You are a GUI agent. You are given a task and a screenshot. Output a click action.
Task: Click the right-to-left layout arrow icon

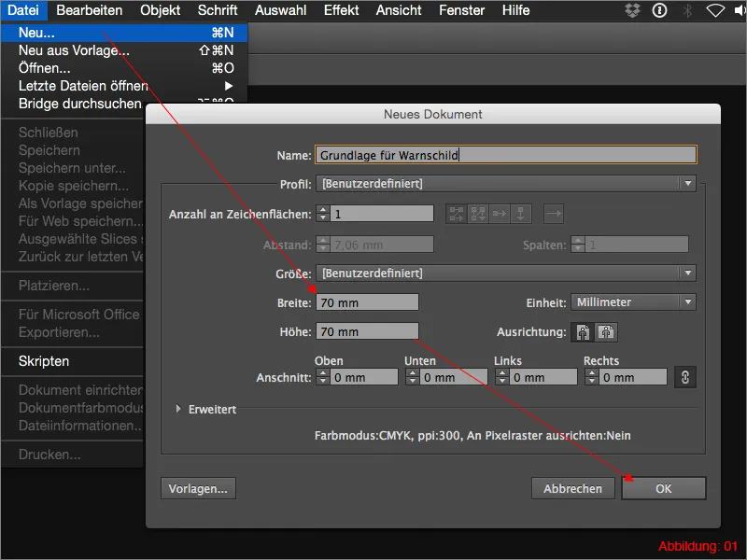[554, 214]
